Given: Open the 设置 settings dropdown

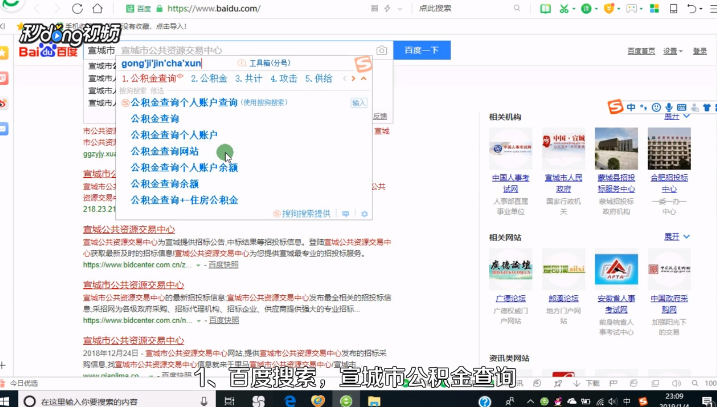Looking at the screenshot, I should coord(673,51).
